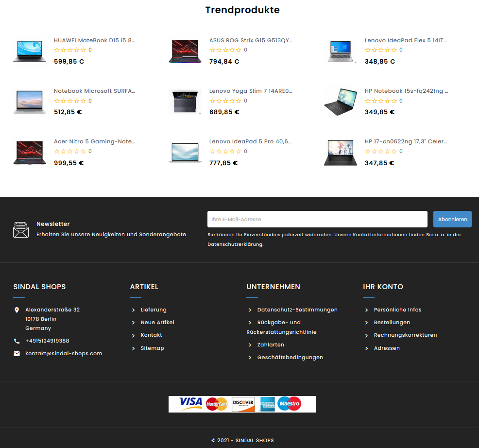Click the chevron arrow before Bestellungen
Screen dimensions: 479x448
click(367, 323)
